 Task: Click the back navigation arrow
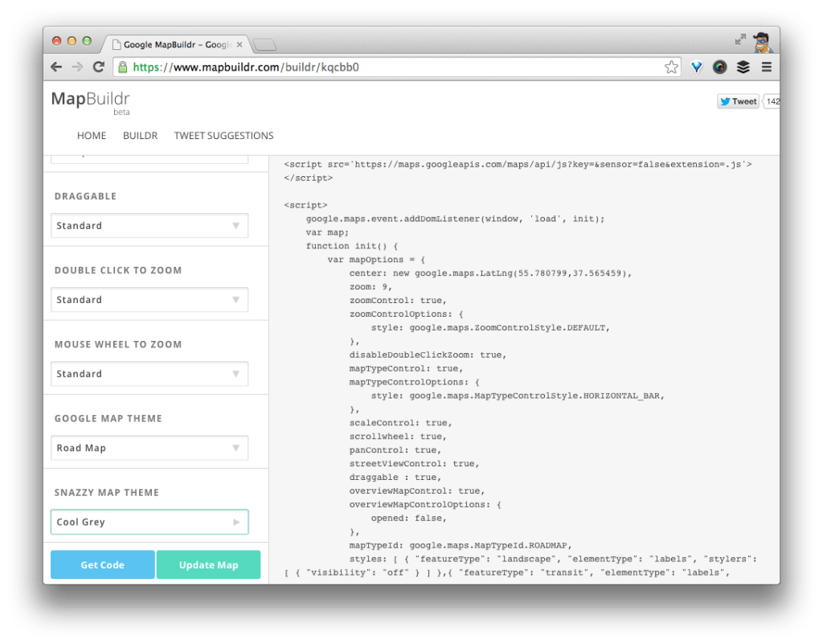click(x=55, y=67)
